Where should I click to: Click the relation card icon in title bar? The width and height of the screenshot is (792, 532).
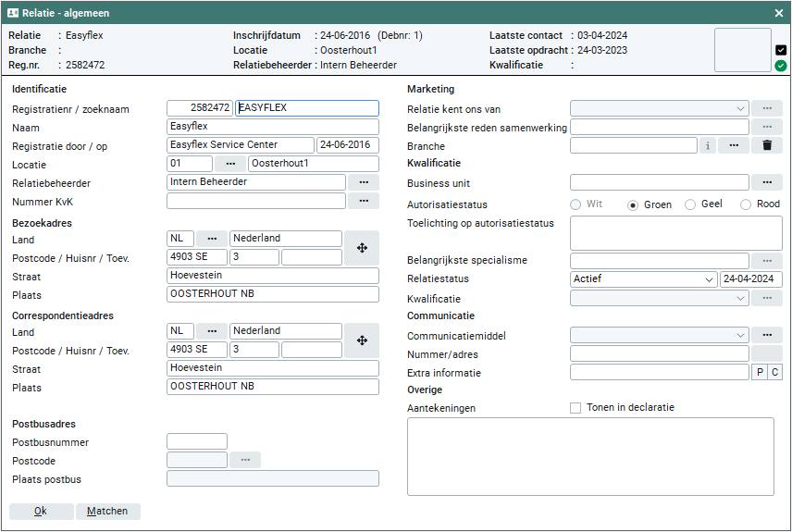(13, 13)
